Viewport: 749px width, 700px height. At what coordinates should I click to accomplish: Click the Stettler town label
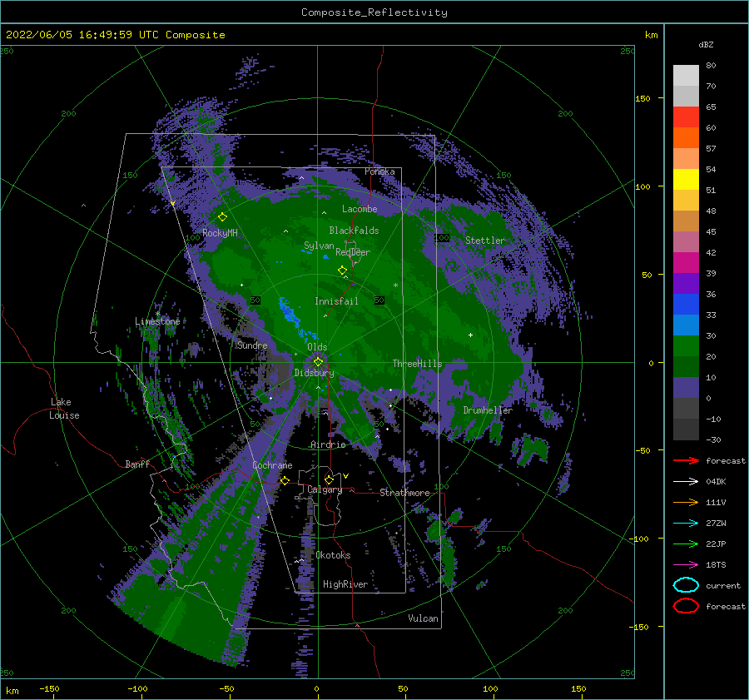pos(485,241)
